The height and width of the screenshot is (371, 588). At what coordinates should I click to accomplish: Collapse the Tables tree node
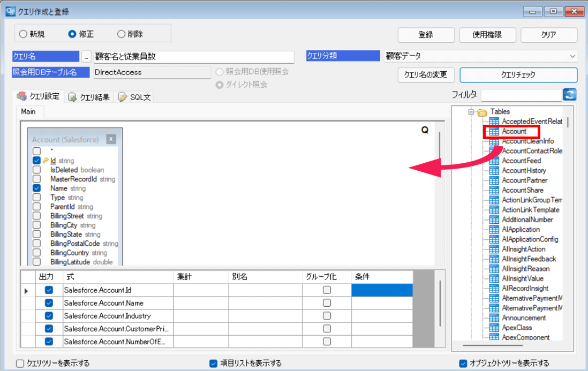click(x=471, y=112)
